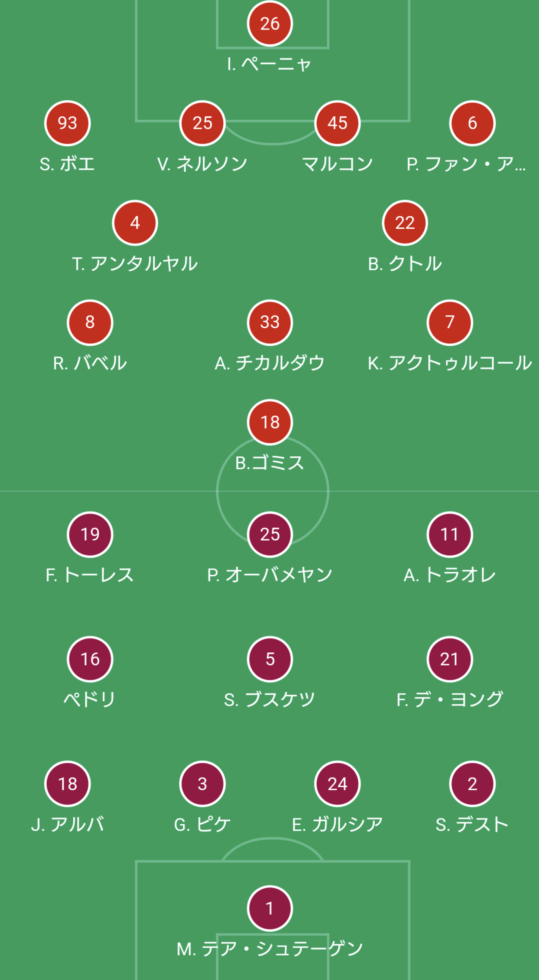This screenshot has width=539, height=980.
Task: Open R. バベル player name
Action: coord(90,363)
